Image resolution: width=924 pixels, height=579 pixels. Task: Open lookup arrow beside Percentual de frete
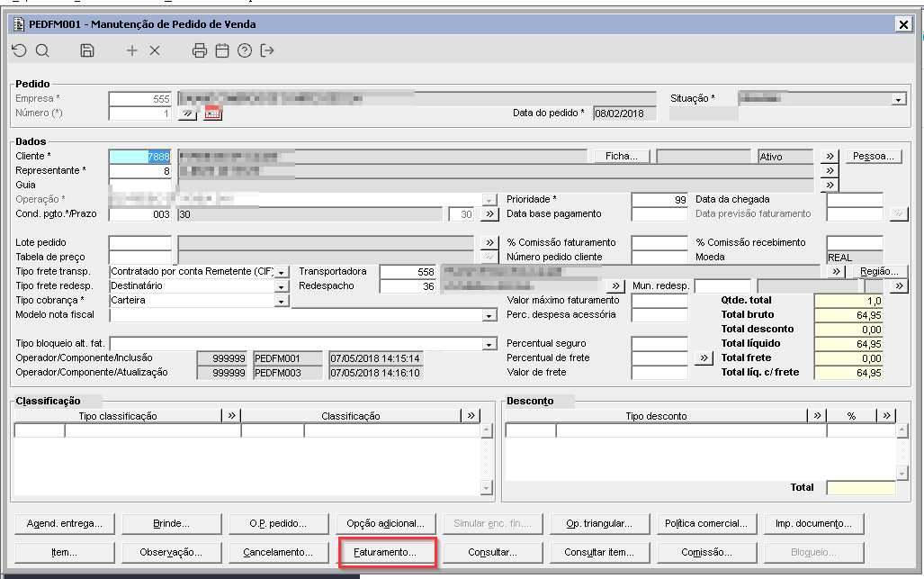tap(704, 357)
